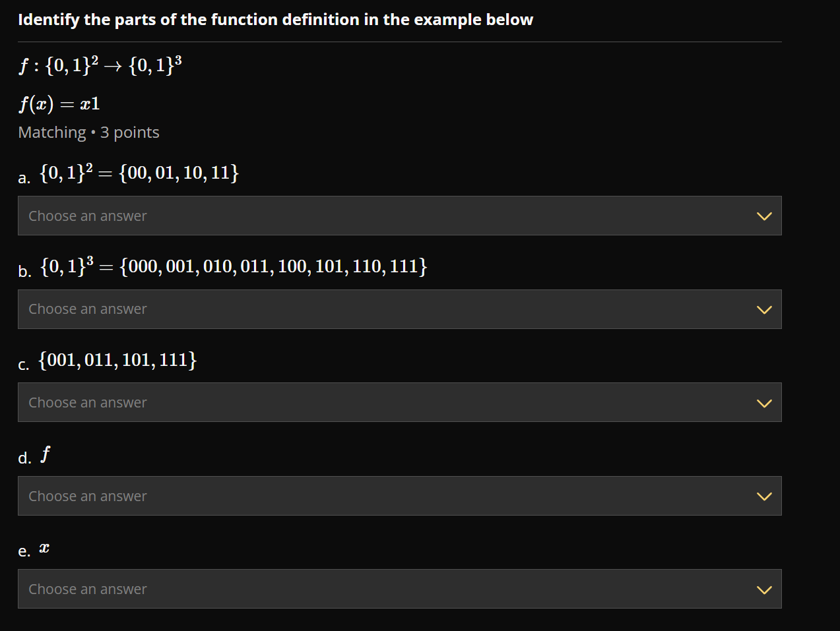Click the chevron arrow on item c's dropdown
Viewport: 840px width, 631px height.
[764, 402]
